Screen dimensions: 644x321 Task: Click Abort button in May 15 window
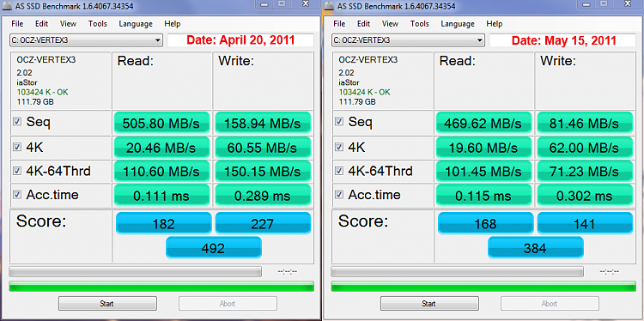[550, 303]
